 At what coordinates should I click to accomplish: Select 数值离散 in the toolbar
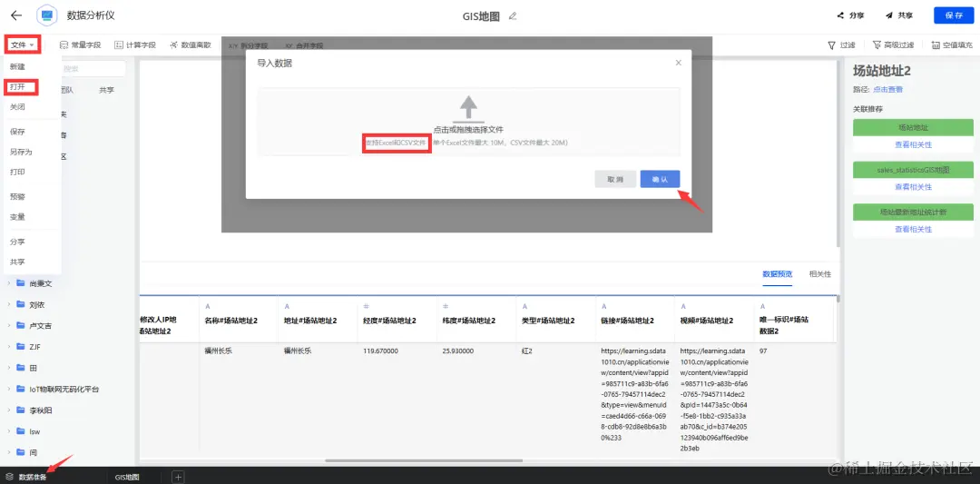click(190, 45)
